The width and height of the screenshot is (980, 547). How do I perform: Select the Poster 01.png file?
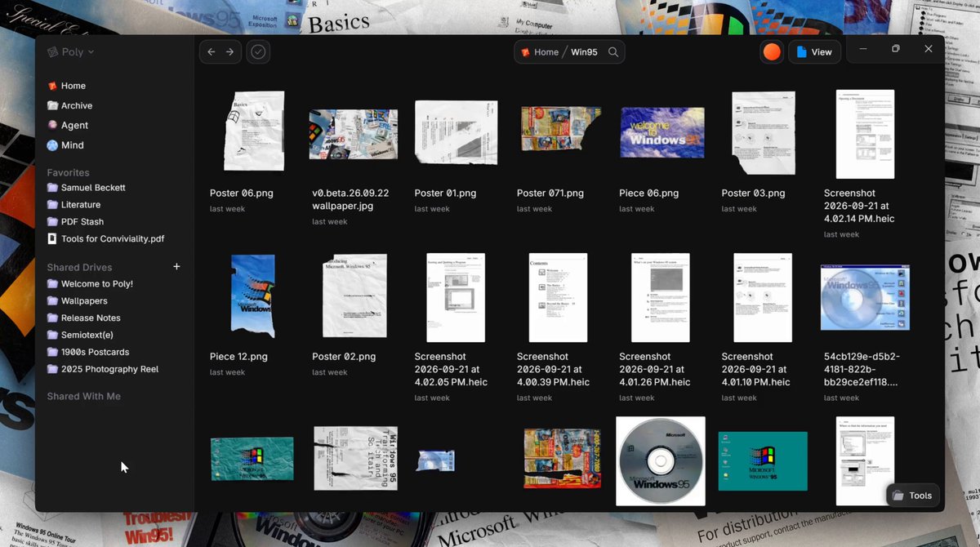pos(456,132)
